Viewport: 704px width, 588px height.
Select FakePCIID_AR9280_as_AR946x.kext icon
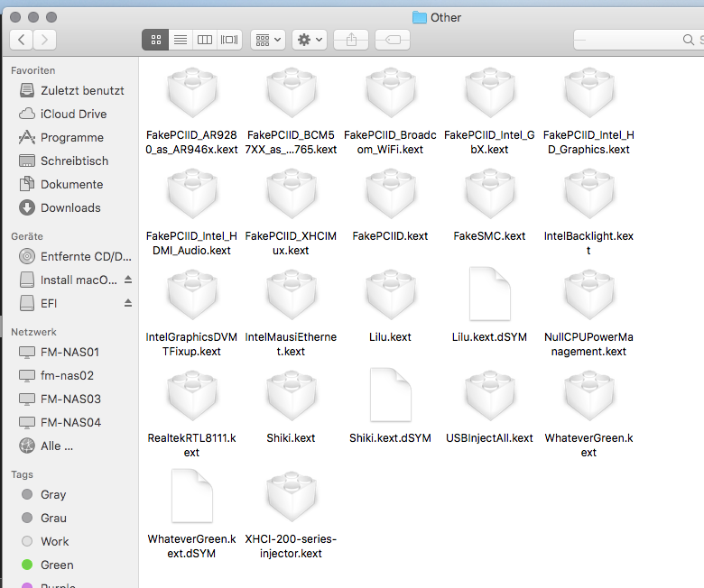pyautogui.click(x=192, y=93)
